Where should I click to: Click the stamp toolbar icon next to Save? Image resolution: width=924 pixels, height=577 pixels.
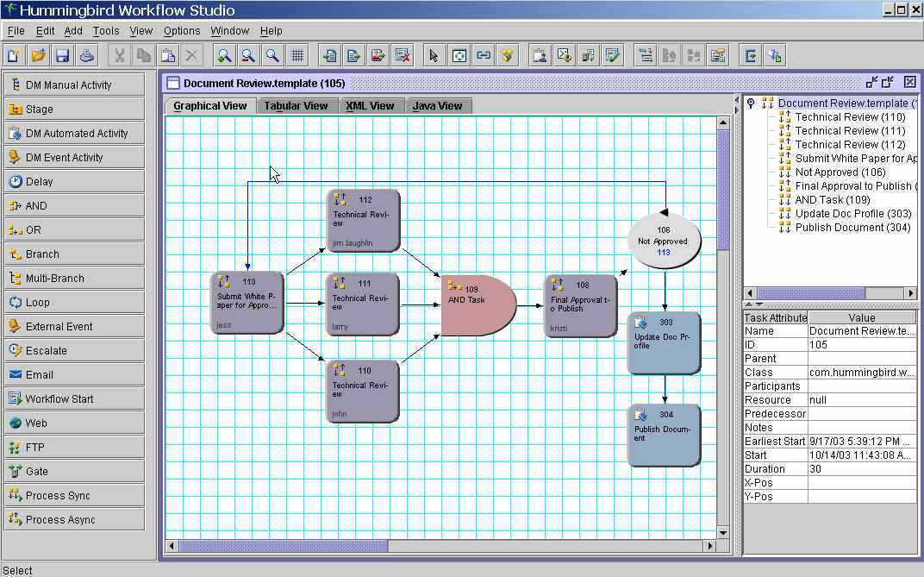[86, 56]
